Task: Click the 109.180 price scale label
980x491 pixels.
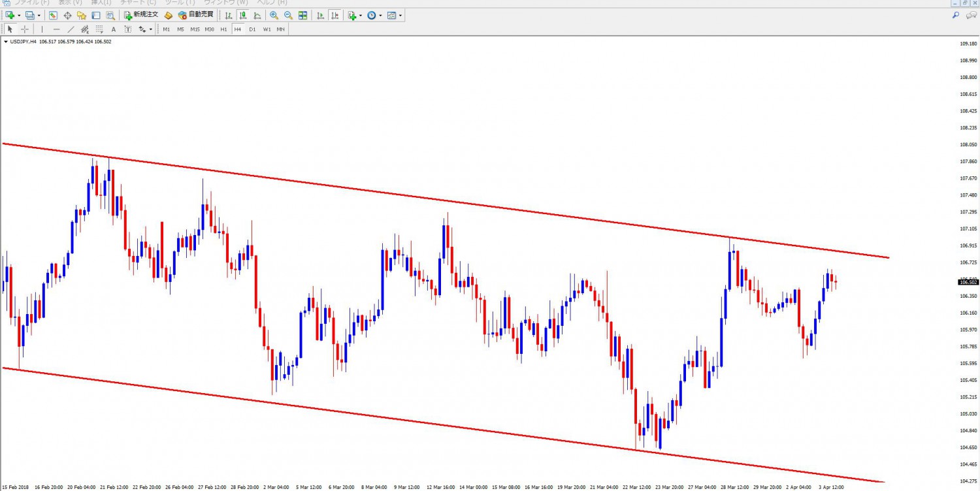Action: tap(968, 44)
